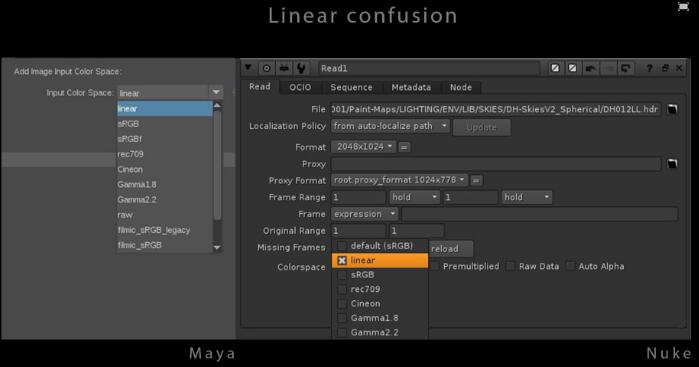Choose raw in Maya color space list

click(x=164, y=214)
